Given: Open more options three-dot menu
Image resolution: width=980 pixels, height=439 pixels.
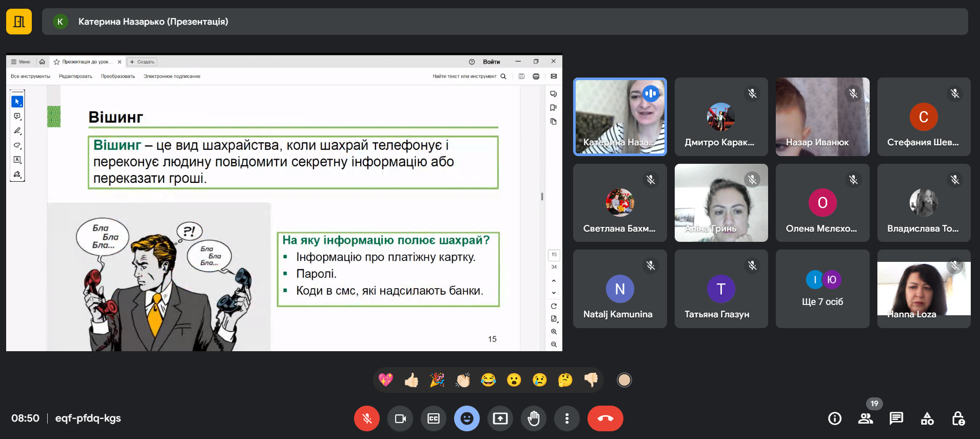Looking at the screenshot, I should click(x=566, y=418).
